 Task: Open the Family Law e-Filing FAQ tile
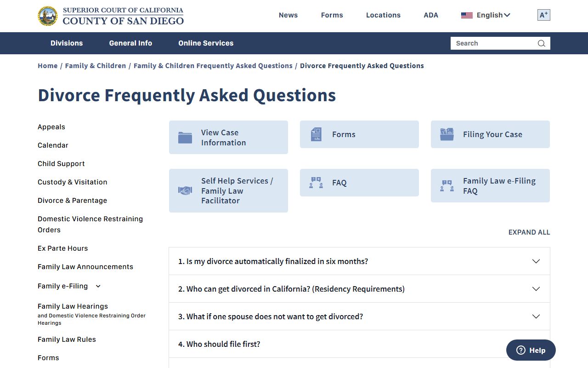tap(490, 186)
